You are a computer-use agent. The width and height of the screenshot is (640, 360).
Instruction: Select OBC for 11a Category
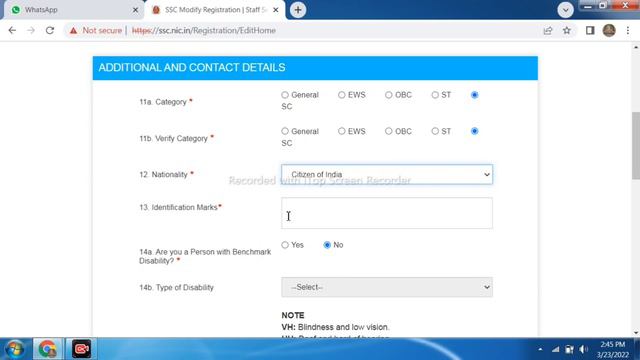pos(389,95)
